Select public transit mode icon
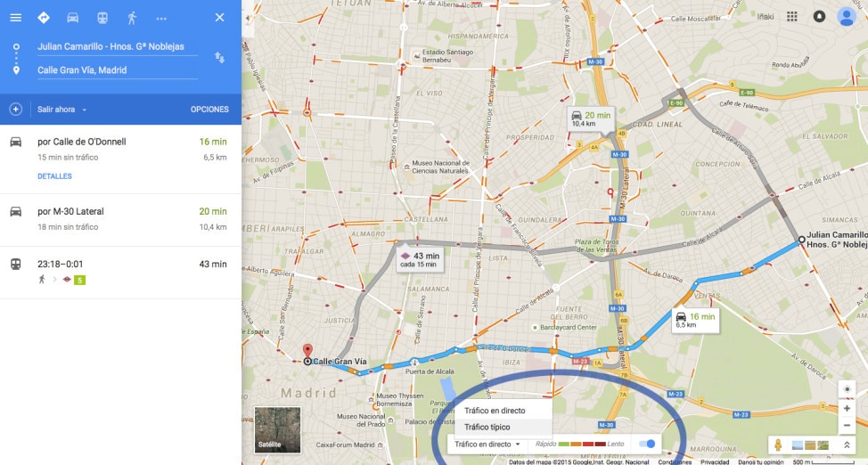868x465 pixels. tap(102, 18)
